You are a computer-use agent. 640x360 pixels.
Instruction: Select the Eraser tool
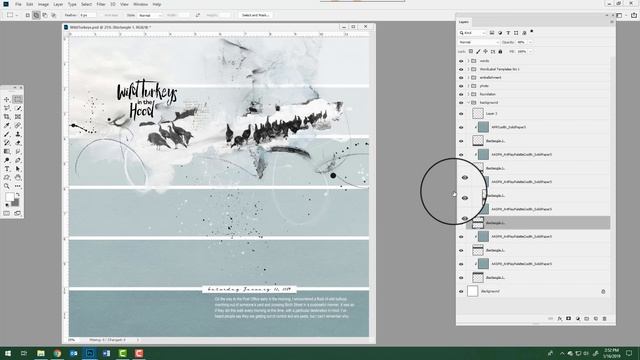(18, 143)
